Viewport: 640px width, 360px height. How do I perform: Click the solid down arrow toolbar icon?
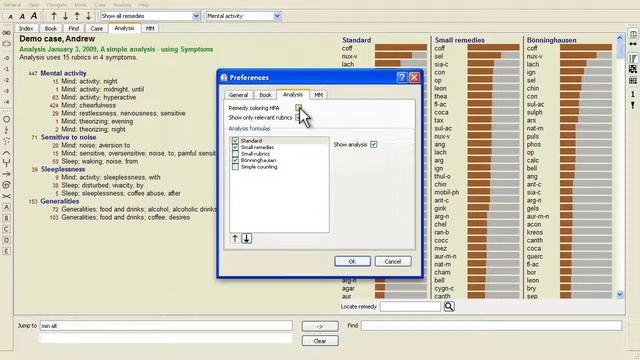[x=65, y=16]
